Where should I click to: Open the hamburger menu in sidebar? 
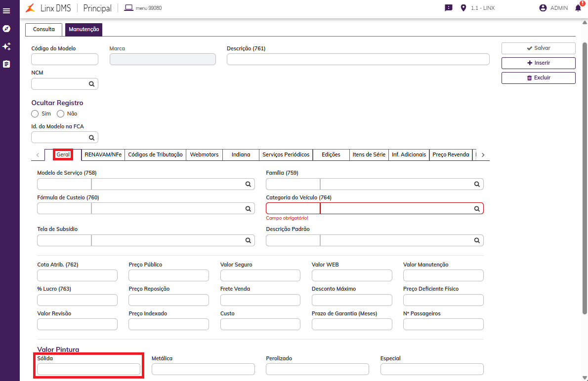pyautogui.click(x=6, y=10)
